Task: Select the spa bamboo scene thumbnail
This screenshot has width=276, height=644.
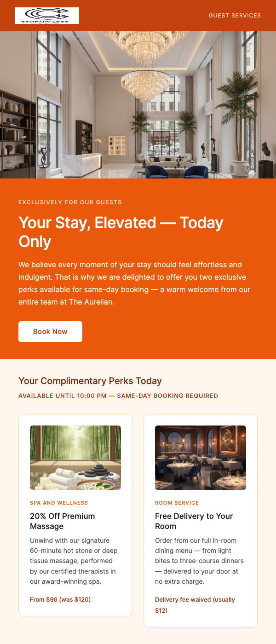Action: click(75, 457)
